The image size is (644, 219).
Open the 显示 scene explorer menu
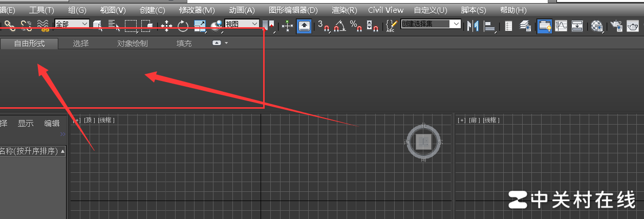click(x=26, y=123)
